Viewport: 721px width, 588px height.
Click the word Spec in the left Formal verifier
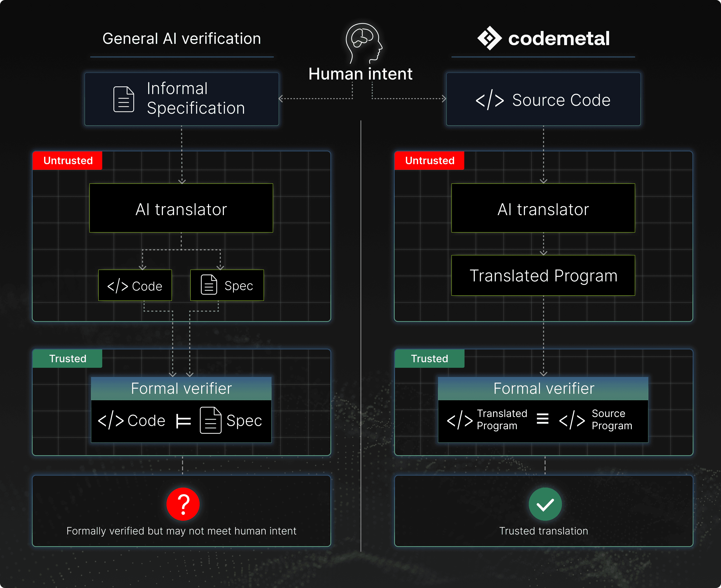coord(244,421)
